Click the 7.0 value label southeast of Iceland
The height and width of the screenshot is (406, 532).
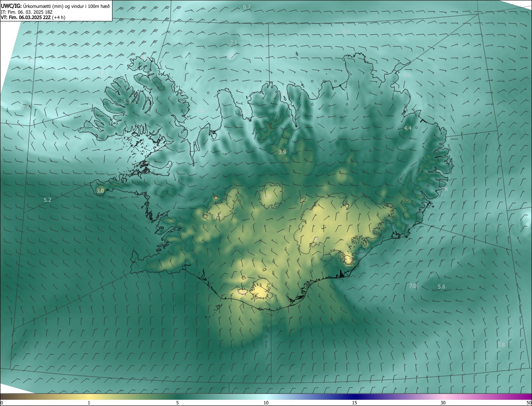coord(413,286)
